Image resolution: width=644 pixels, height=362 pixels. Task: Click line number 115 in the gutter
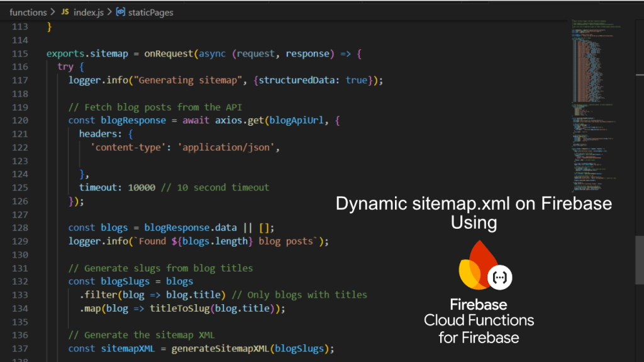pos(19,53)
